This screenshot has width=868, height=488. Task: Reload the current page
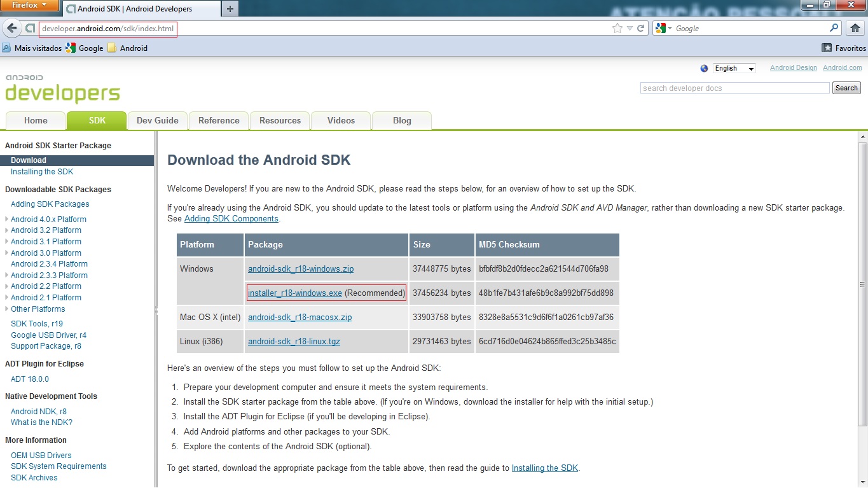click(642, 28)
